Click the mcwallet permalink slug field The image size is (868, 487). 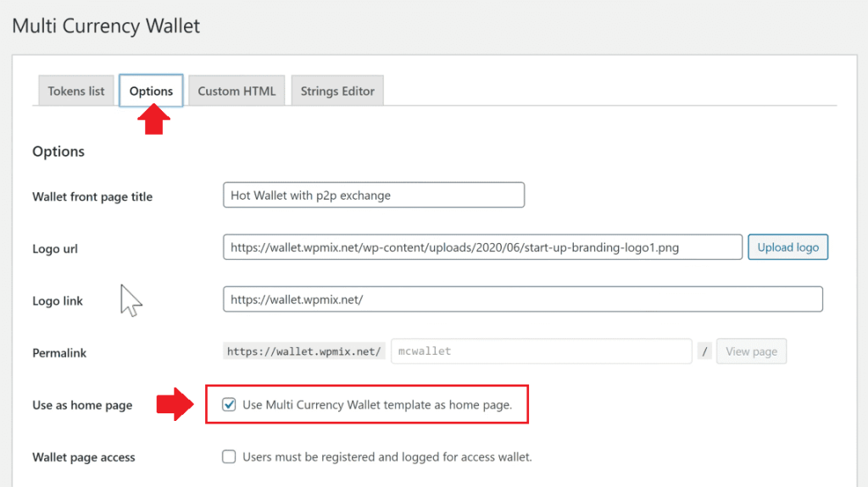click(542, 351)
